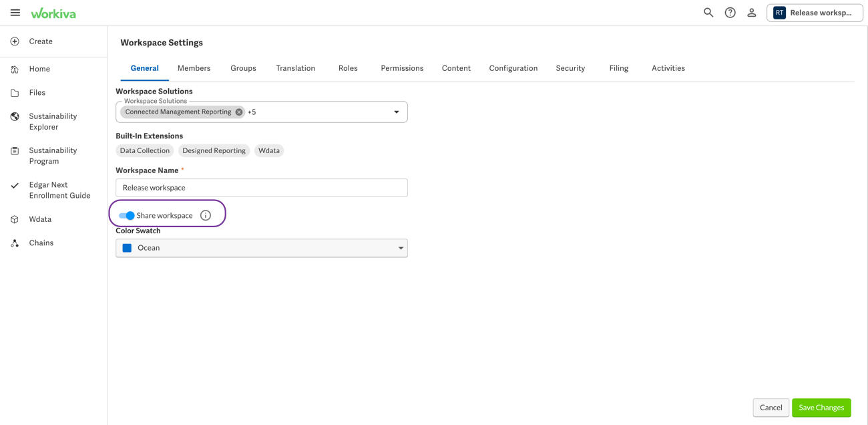
Task: Switch to the Filing tab
Action: pyautogui.click(x=619, y=68)
